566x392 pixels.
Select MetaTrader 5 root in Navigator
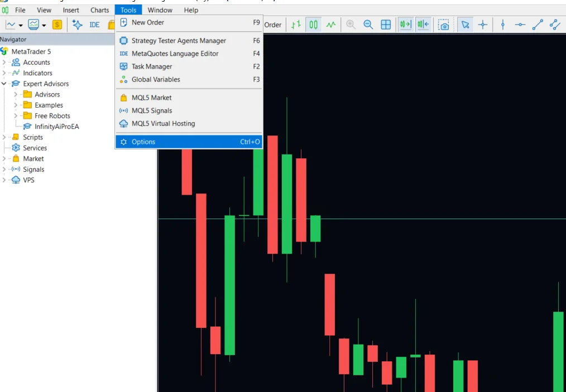31,51
